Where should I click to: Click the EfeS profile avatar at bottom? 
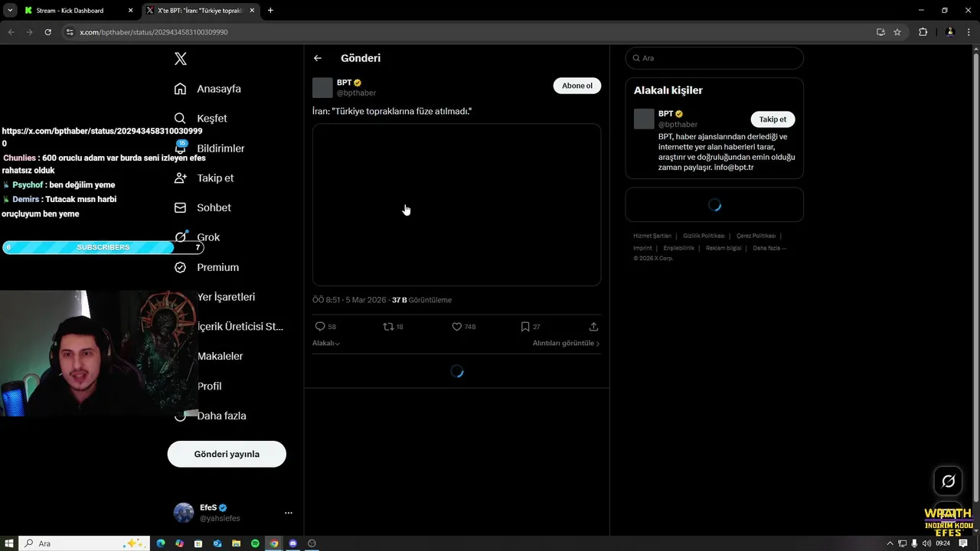(184, 513)
